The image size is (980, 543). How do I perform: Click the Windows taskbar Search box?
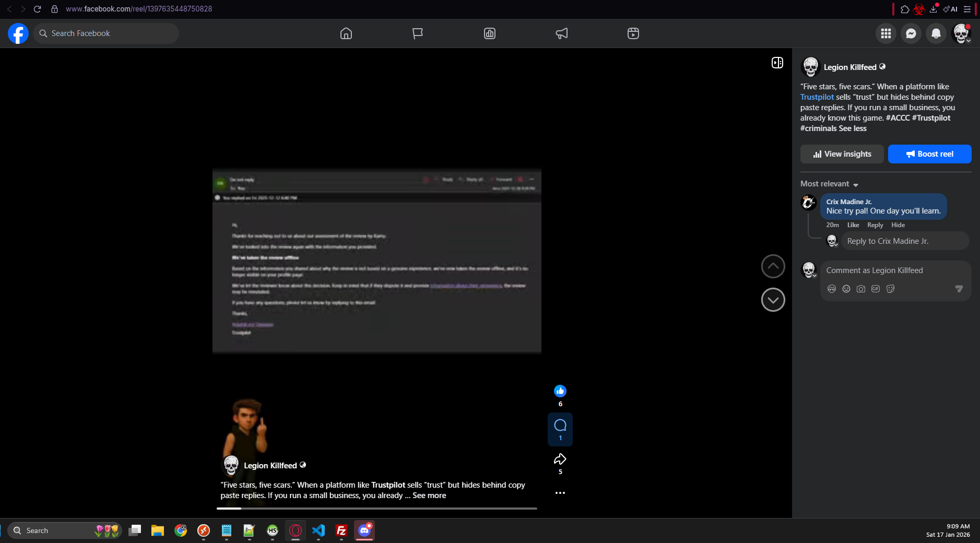[x=65, y=530]
